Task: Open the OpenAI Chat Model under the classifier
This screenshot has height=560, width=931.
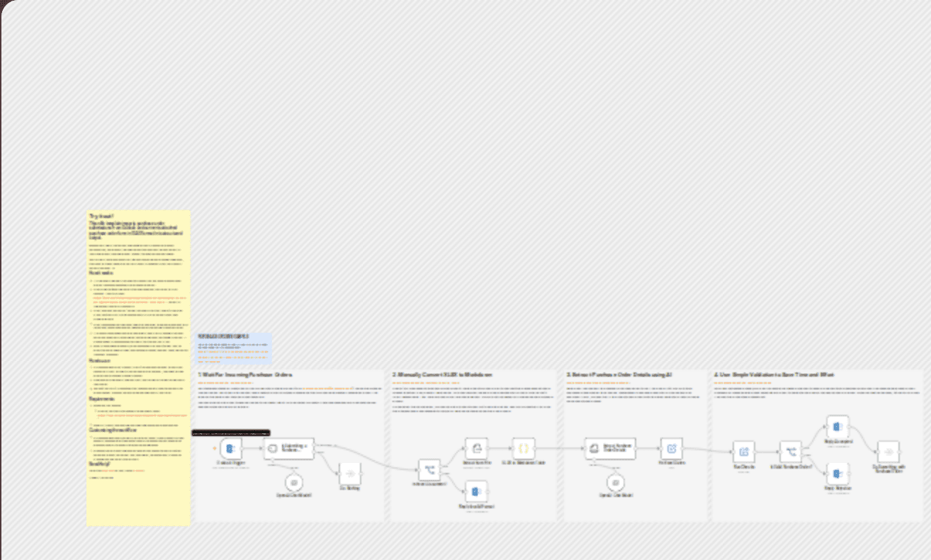Action: (x=293, y=482)
